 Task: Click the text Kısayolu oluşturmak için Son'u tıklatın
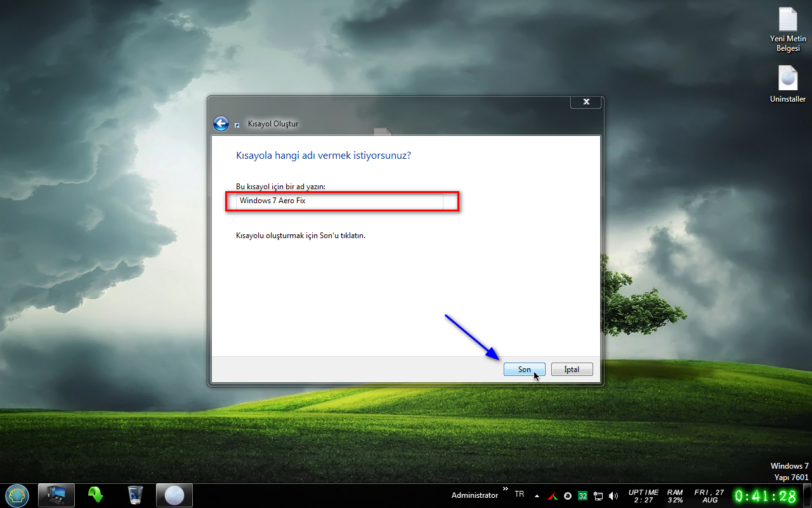(301, 236)
